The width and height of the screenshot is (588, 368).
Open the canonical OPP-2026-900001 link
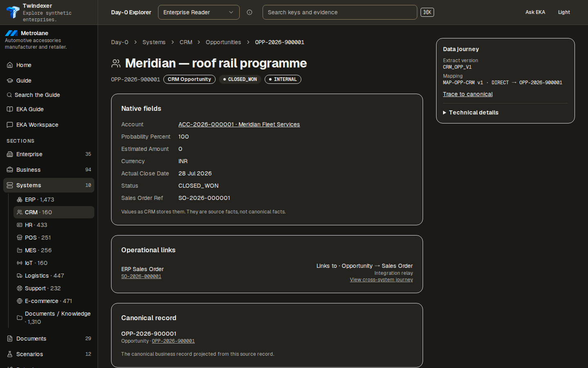(x=173, y=341)
